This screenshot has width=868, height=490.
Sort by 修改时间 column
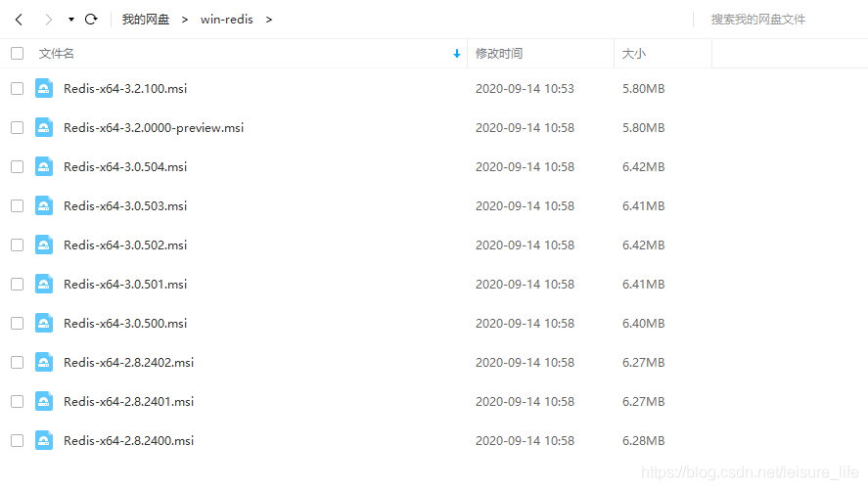(x=499, y=54)
